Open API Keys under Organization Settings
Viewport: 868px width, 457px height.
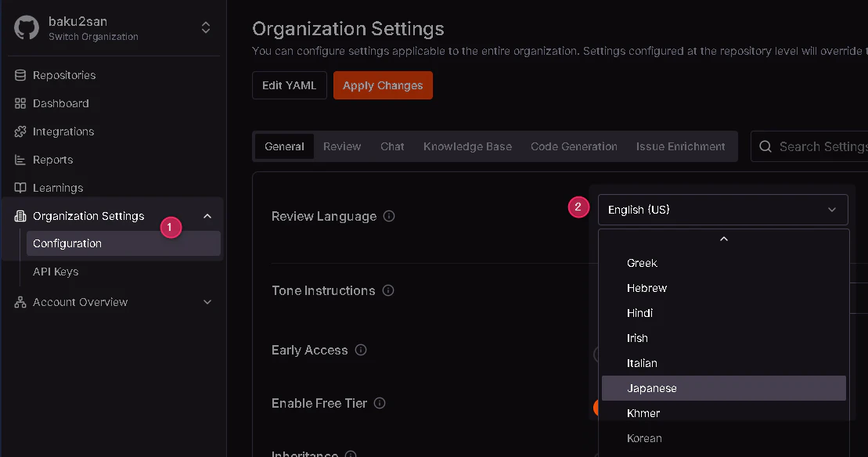coord(56,272)
